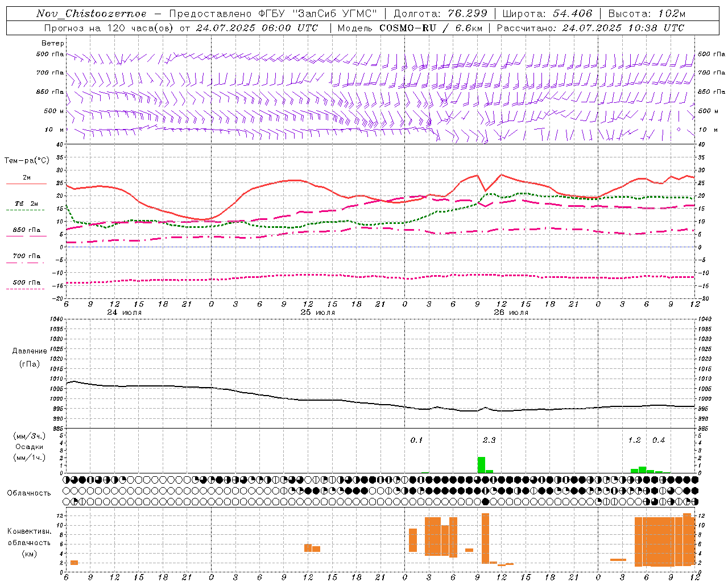Image resolution: width=728 pixels, height=582 pixels.
Task: Click the dashed line sample under the Td 2м legend
Action: tap(25, 210)
